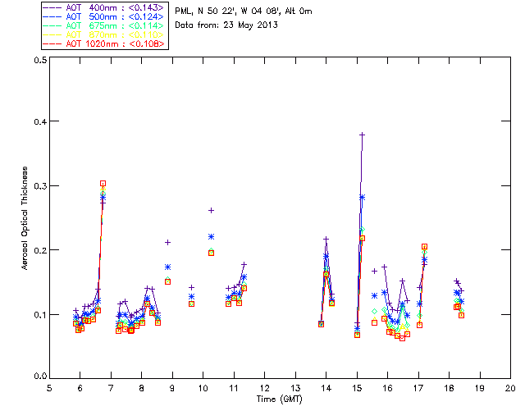Viewport: 525px width, 420px height.
Task: Click the 0.1 y-axis tick label
Action: [40, 314]
